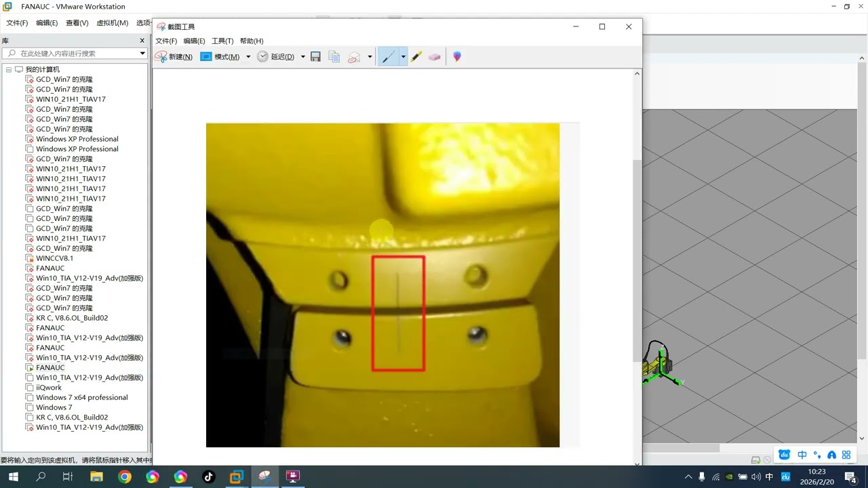This screenshot has width=868, height=488.
Task: Select iiQwork virtual machine
Action: [49, 388]
